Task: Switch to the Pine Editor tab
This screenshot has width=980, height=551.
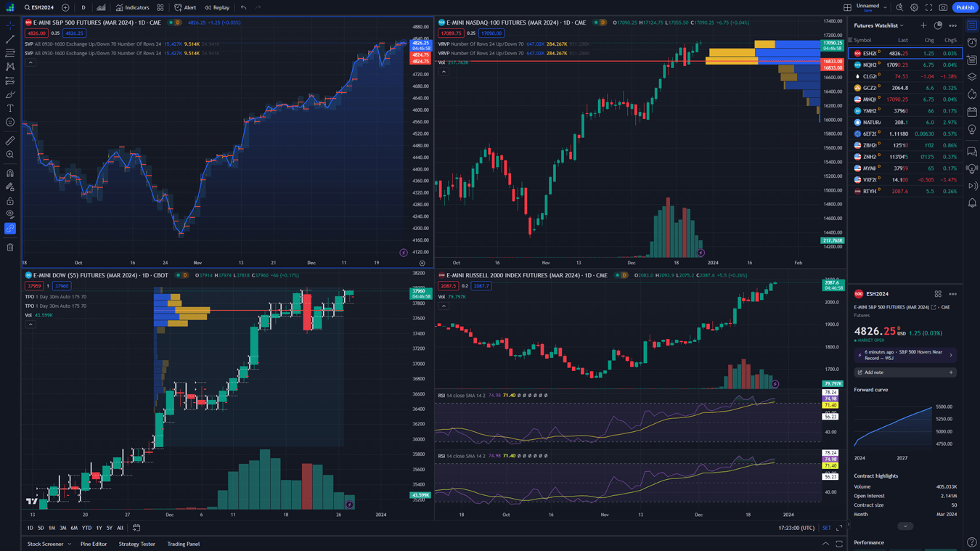Action: coord(94,544)
